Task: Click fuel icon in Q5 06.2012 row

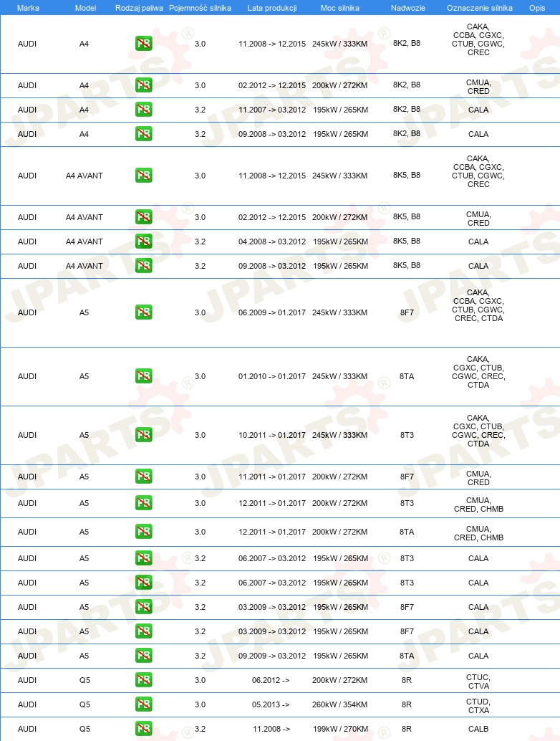Action: tap(143, 680)
